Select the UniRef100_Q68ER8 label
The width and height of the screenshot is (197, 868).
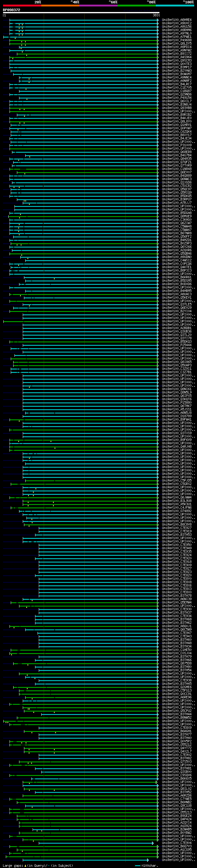pos(177,152)
